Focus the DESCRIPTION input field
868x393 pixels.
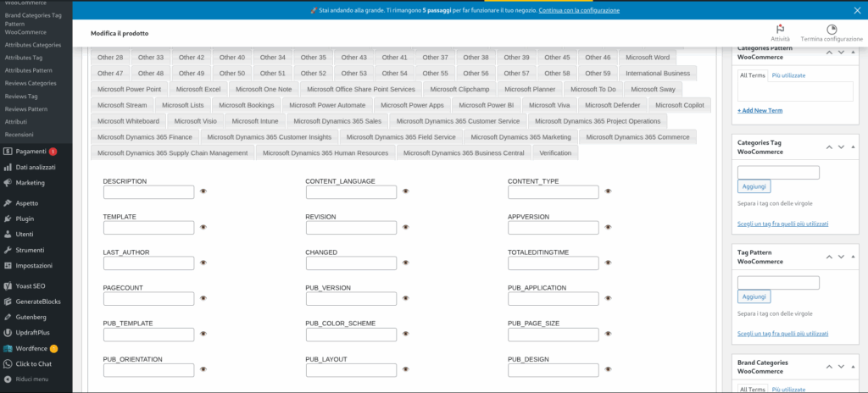149,192
